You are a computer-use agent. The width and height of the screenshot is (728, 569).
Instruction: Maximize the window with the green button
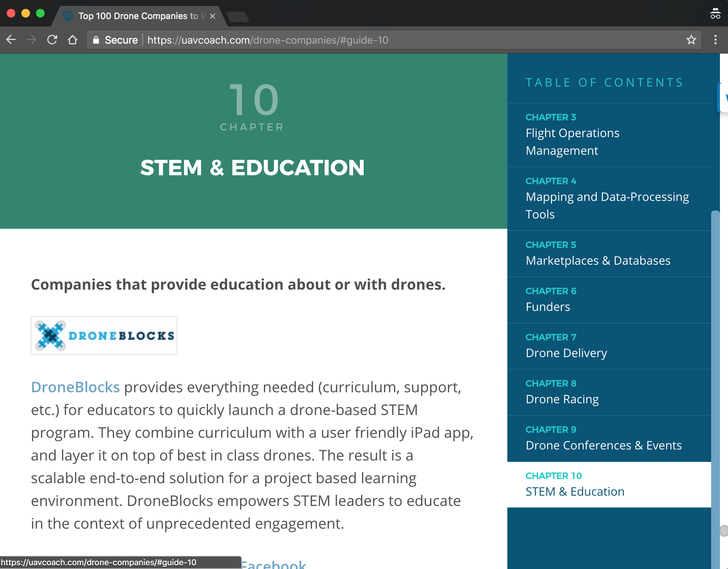pyautogui.click(x=40, y=14)
